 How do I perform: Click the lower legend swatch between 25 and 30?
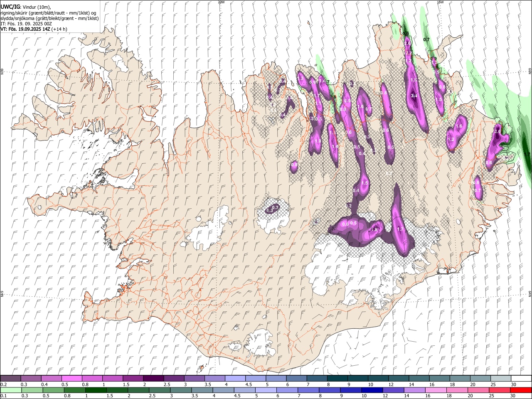[x=499, y=390]
